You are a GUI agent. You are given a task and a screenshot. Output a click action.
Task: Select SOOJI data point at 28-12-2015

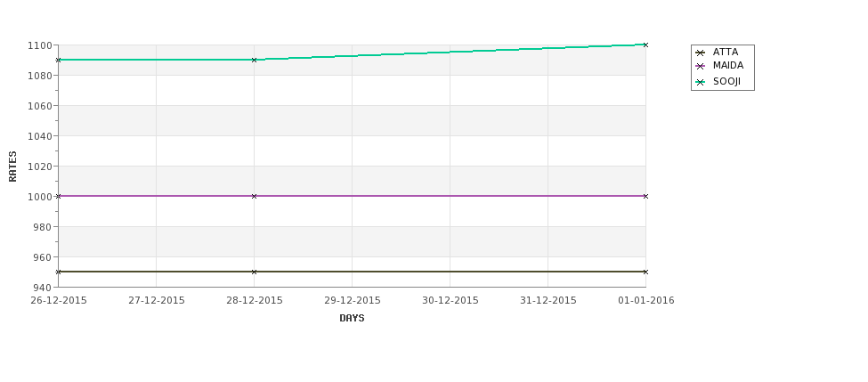(x=254, y=60)
